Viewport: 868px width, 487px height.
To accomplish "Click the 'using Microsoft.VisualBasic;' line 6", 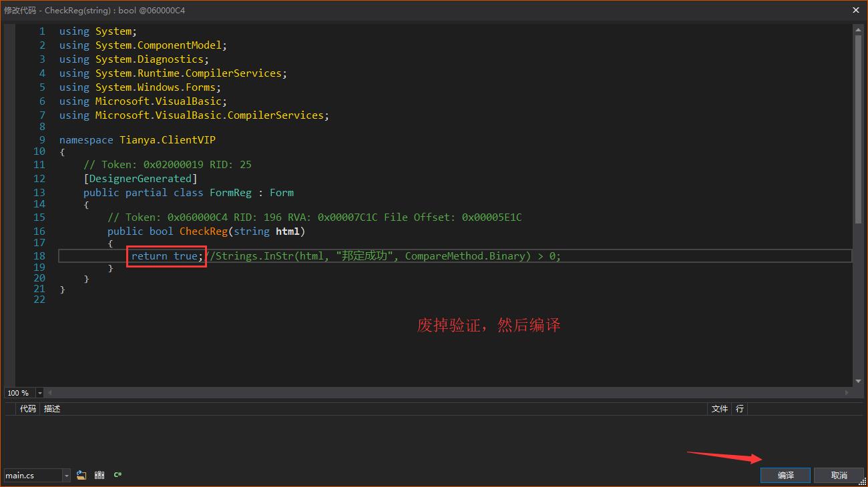I will pyautogui.click(x=143, y=101).
